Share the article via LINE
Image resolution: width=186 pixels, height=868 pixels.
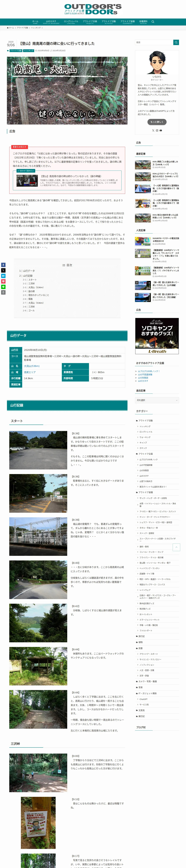pos(3,287)
